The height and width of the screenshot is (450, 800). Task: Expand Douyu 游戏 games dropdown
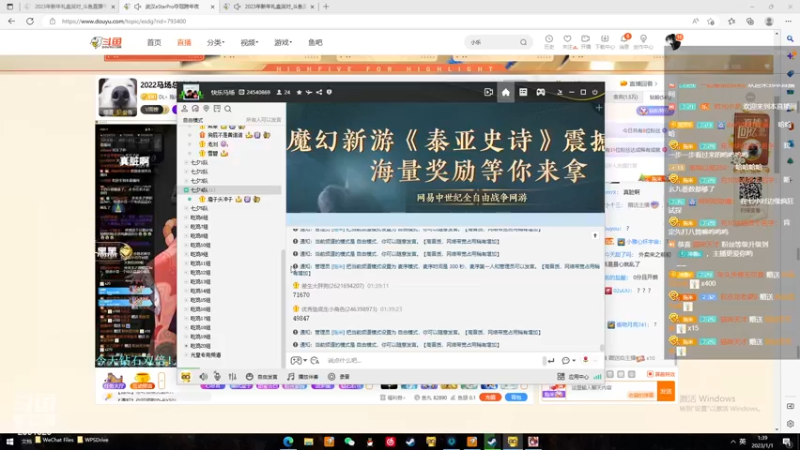coord(283,42)
